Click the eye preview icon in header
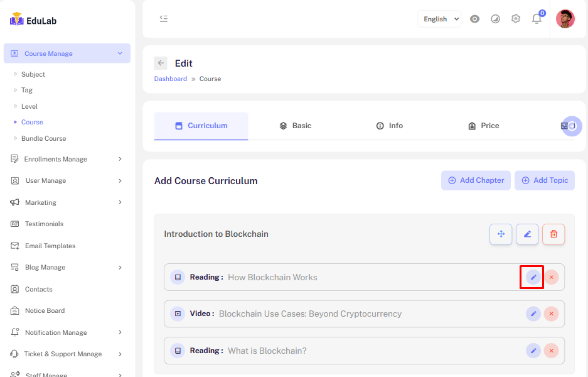 [475, 19]
